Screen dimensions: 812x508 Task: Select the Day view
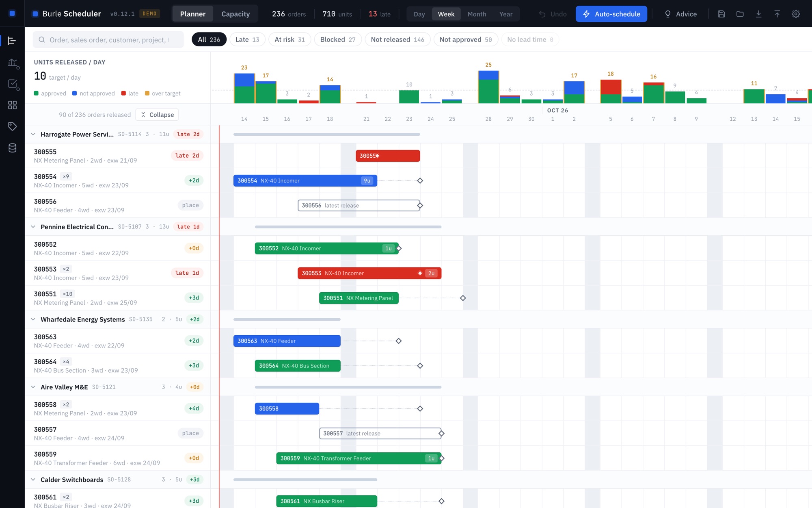coord(419,14)
